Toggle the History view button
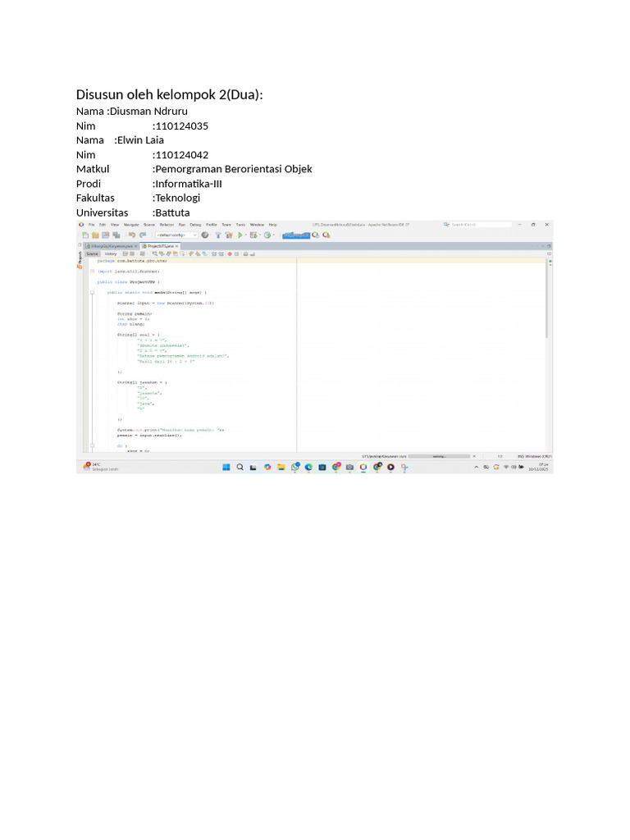The width and height of the screenshot is (630, 840). coord(111,254)
